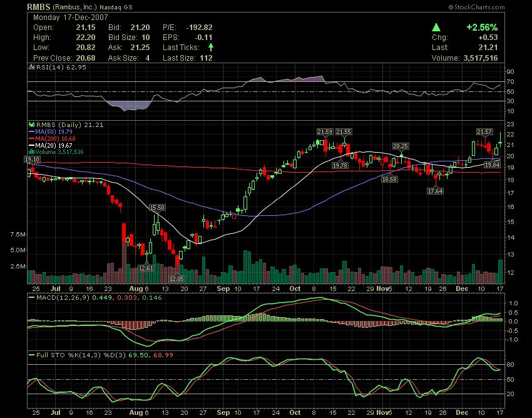Click the High value 22.20
This screenshot has height=418, width=532.
pyautogui.click(x=86, y=38)
